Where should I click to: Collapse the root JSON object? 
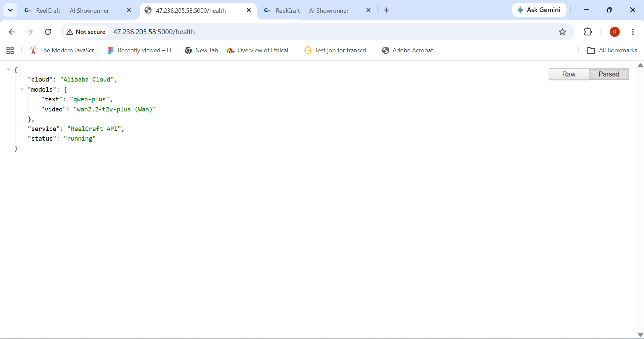(8, 70)
